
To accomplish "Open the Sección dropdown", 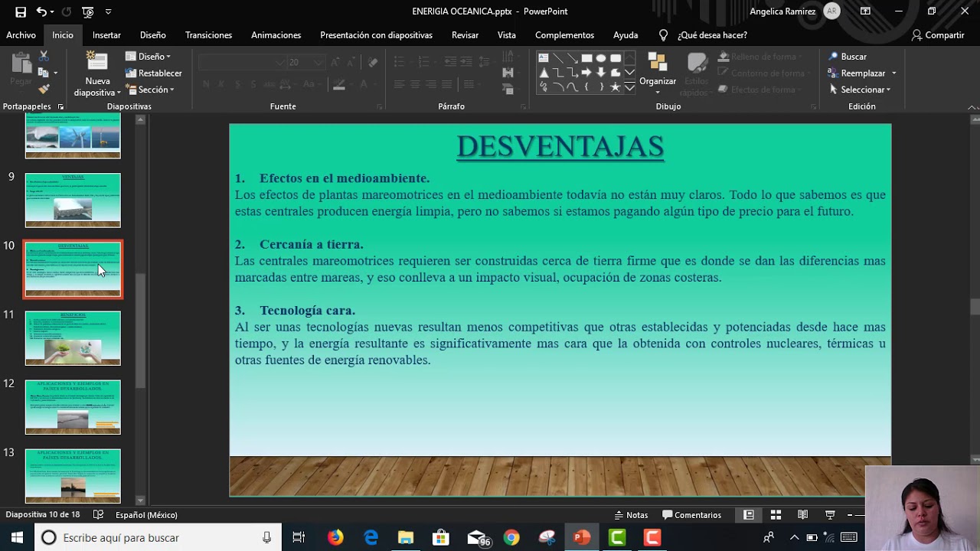I will [x=150, y=90].
